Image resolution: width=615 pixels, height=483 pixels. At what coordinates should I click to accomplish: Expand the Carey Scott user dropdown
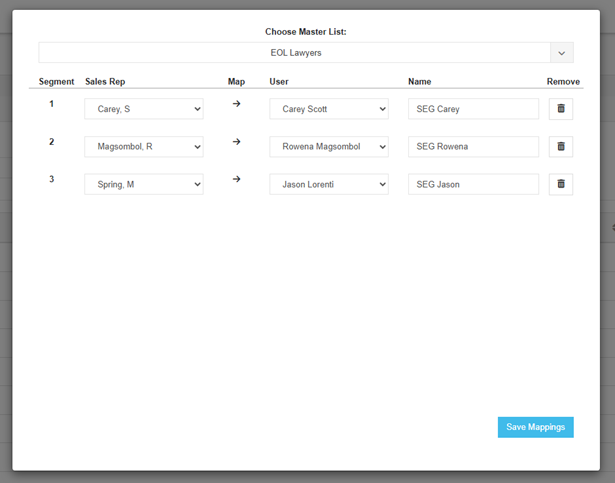tap(329, 109)
